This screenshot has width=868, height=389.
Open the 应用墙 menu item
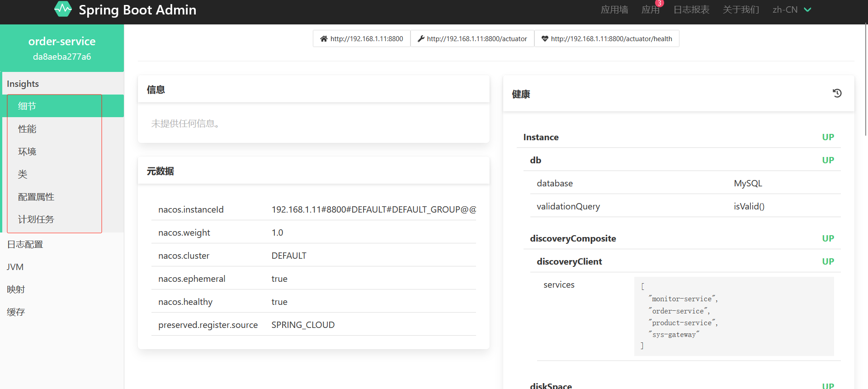[x=614, y=9]
